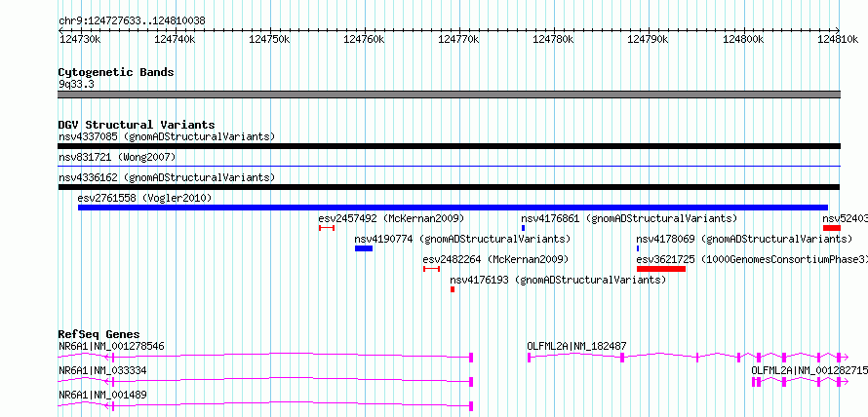This screenshot has height=417, width=868.
Task: Click the 124760k ruler tick label
Action: click(364, 39)
